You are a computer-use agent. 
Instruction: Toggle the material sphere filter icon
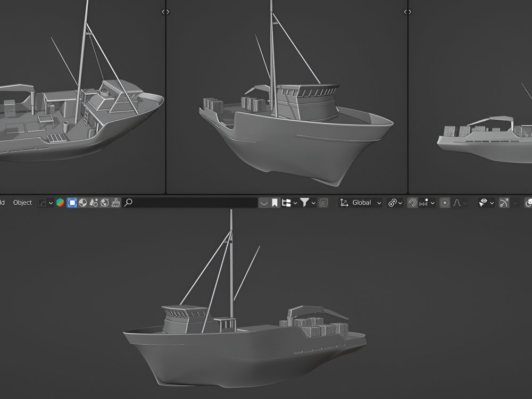[x=83, y=203]
